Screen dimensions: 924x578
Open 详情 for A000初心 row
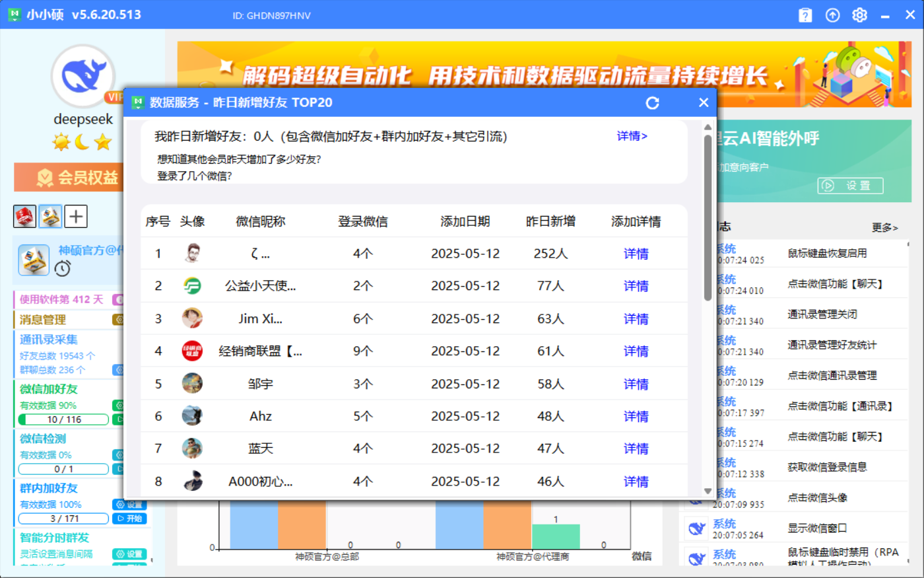point(636,482)
